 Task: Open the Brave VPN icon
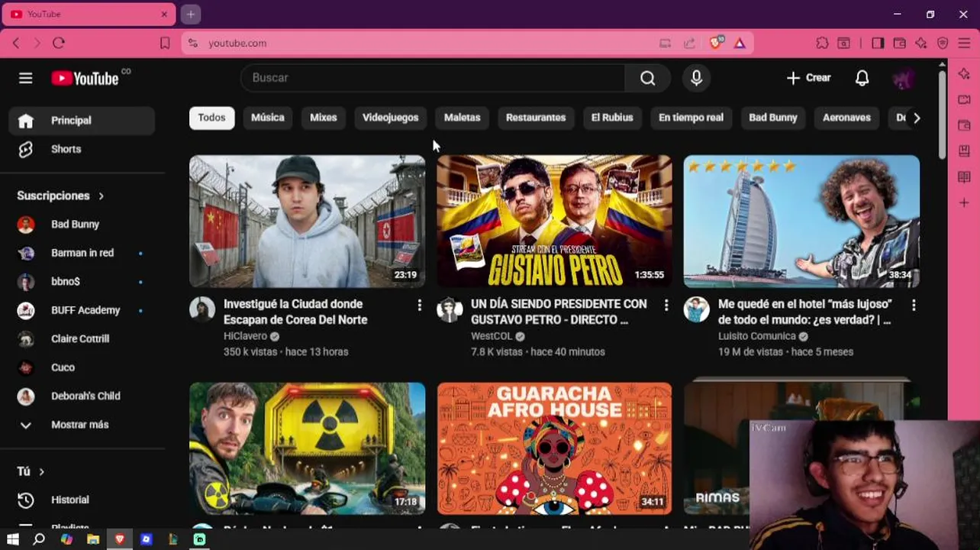point(943,44)
